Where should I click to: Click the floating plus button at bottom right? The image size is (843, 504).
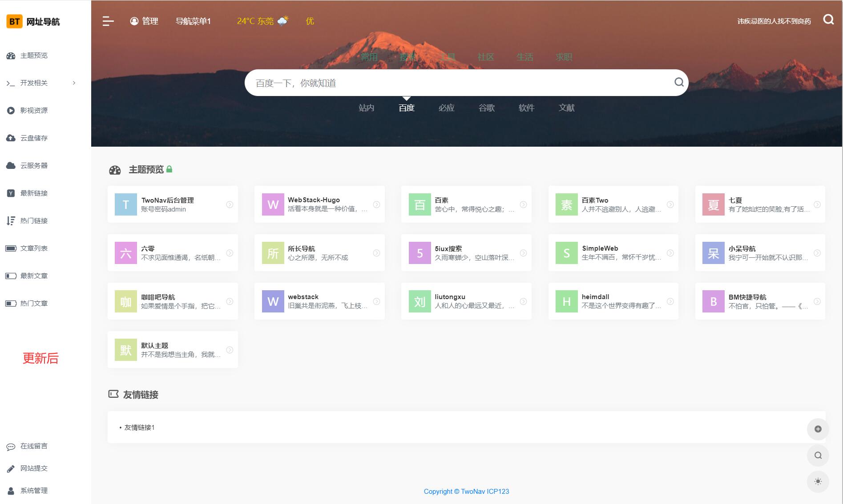818,429
